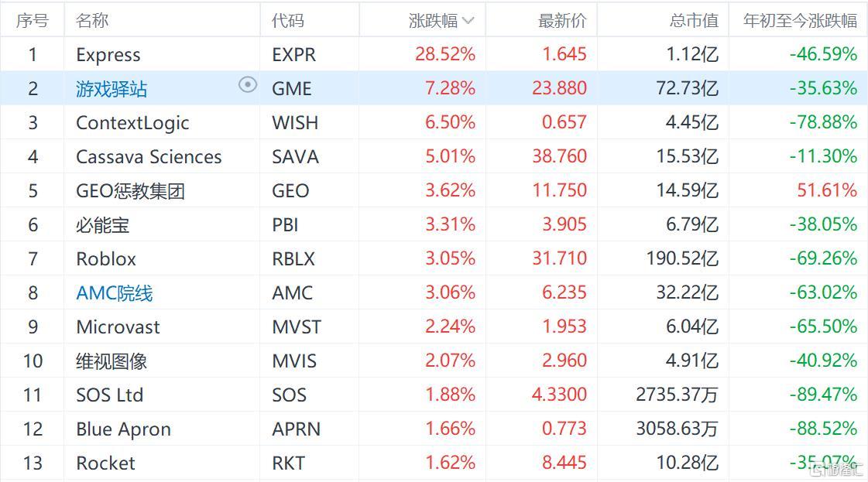Open the 游戏驿站 stock link
868x482 pixels.
click(x=112, y=88)
